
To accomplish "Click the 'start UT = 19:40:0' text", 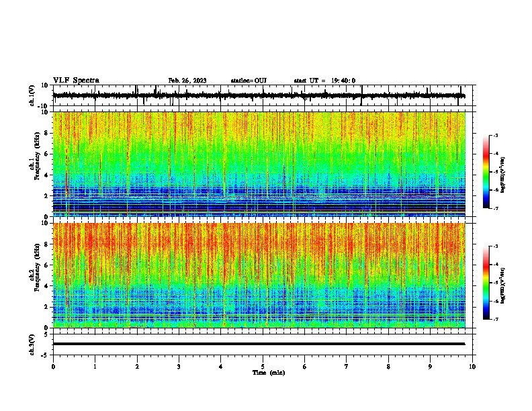I will (x=324, y=81).
